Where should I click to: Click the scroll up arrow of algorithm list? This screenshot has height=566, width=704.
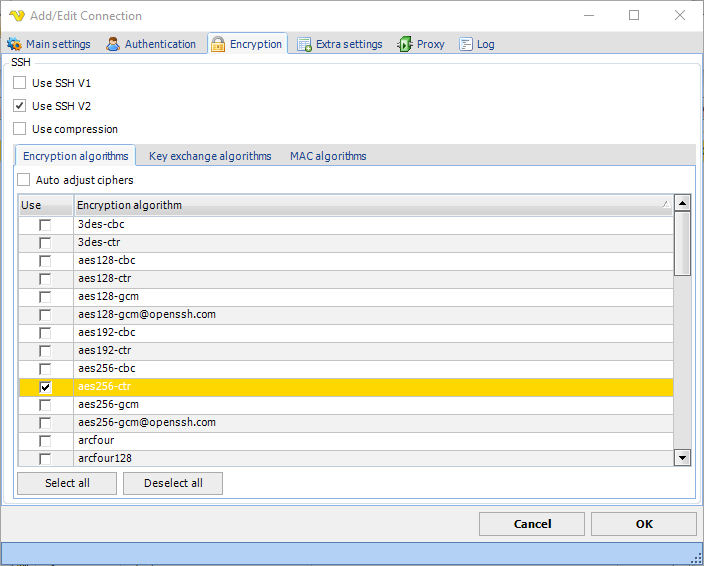pyautogui.click(x=683, y=203)
